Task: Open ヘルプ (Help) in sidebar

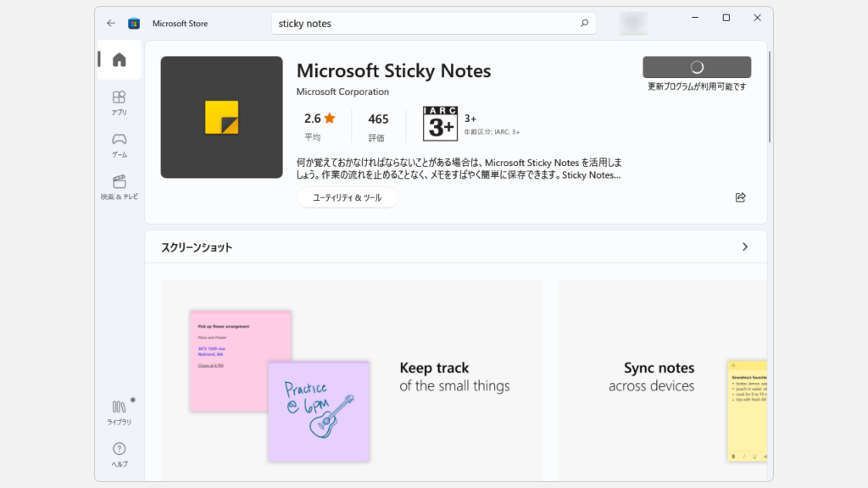Action: coord(120,454)
